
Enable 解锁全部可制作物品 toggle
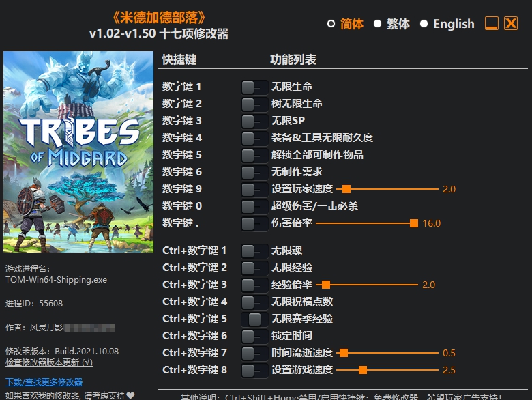(x=254, y=155)
